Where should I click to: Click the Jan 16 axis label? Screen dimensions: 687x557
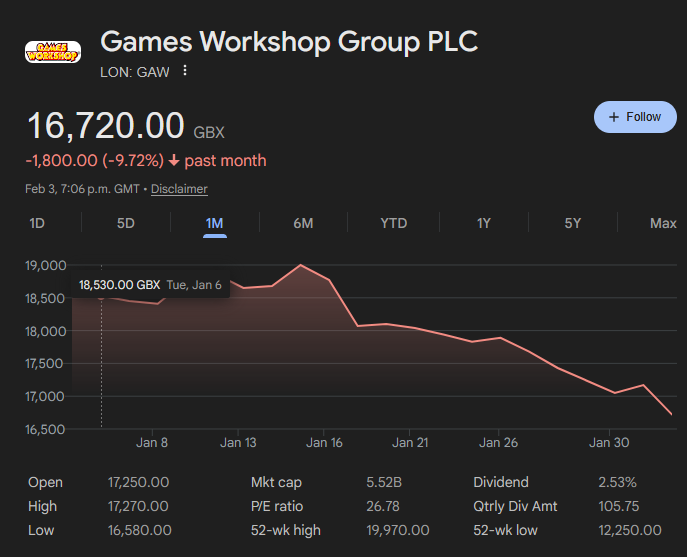click(324, 443)
